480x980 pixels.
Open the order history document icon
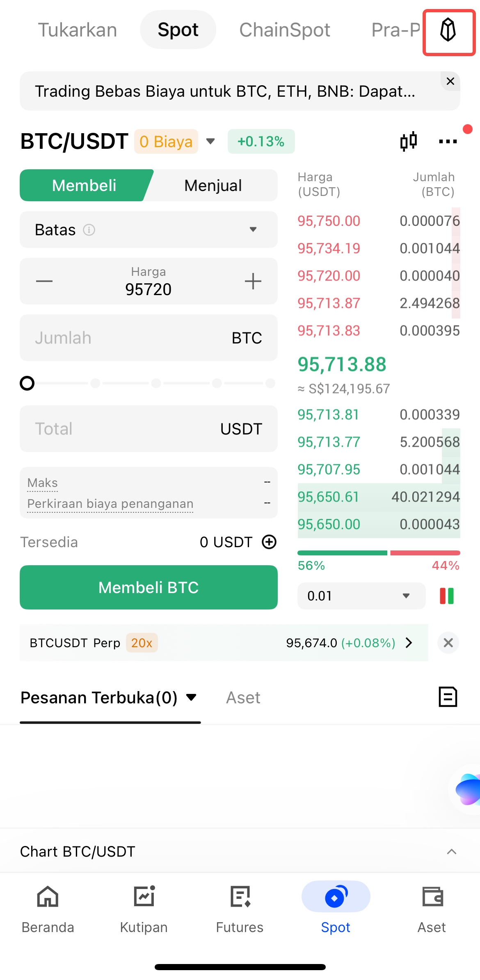(x=448, y=697)
